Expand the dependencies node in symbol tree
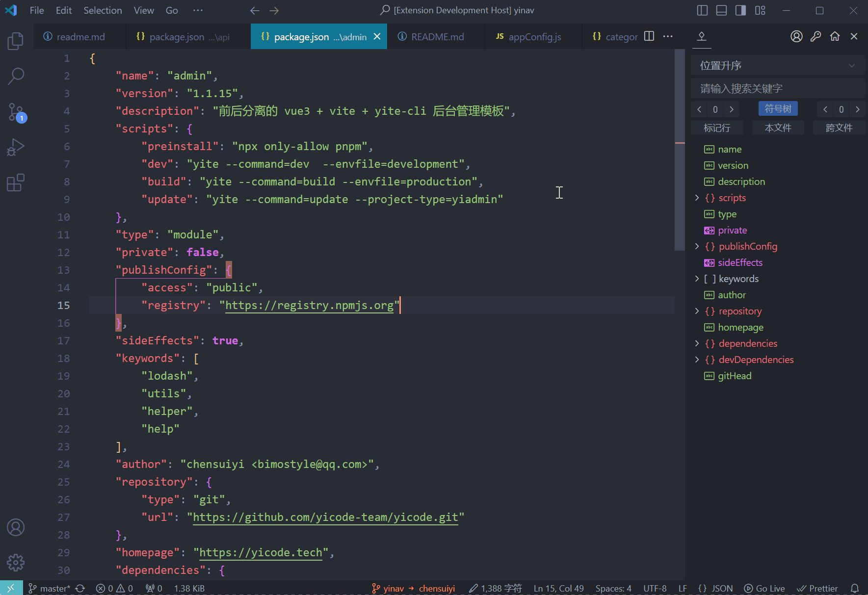Screen dimensions: 868x595 pos(697,343)
